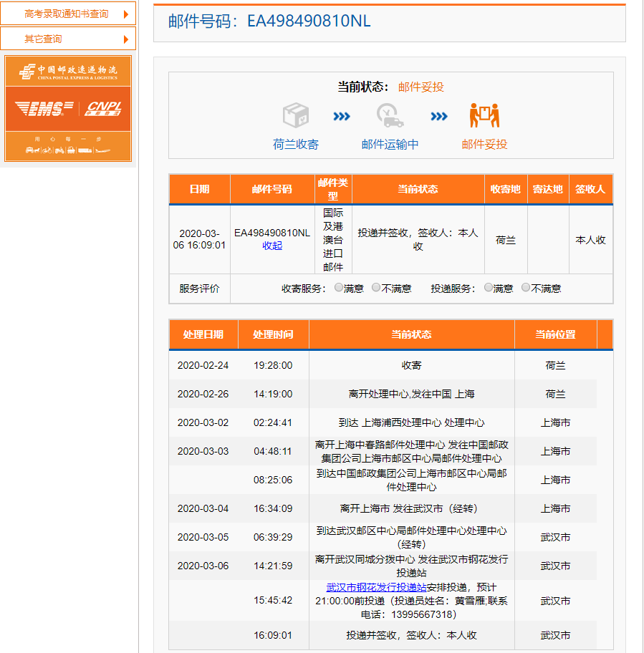The height and width of the screenshot is (653, 644).
Task: Click the 15:45:42 time cell
Action: click(273, 600)
